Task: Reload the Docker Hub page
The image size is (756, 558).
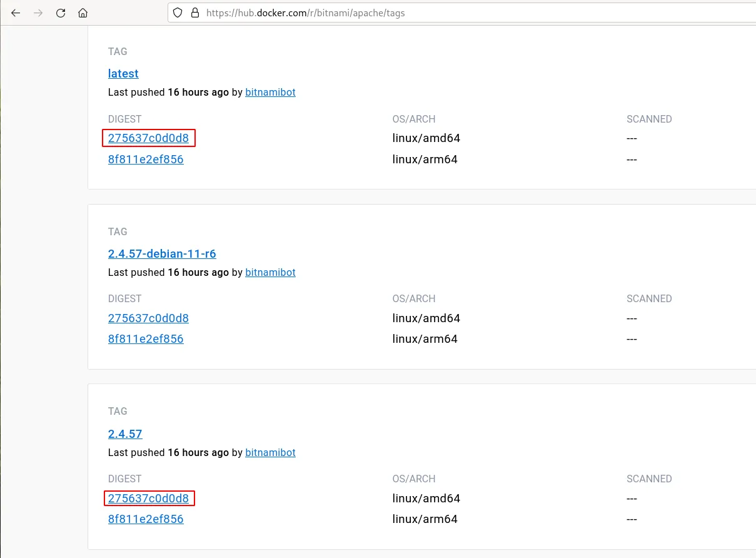Action: click(61, 13)
